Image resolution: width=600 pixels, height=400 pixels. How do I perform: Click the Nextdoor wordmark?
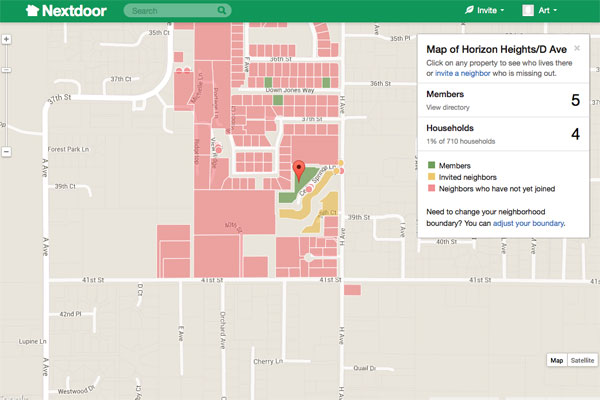pyautogui.click(x=74, y=11)
